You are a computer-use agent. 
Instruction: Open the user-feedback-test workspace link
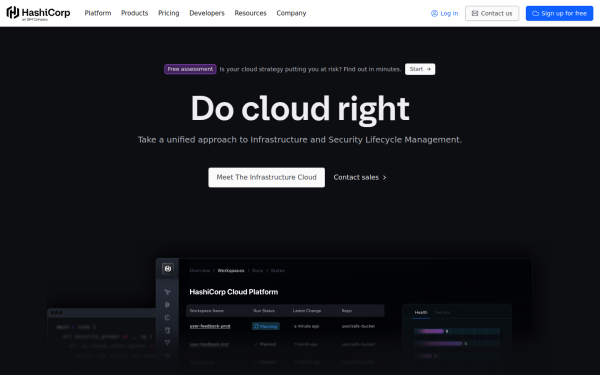coord(209,344)
